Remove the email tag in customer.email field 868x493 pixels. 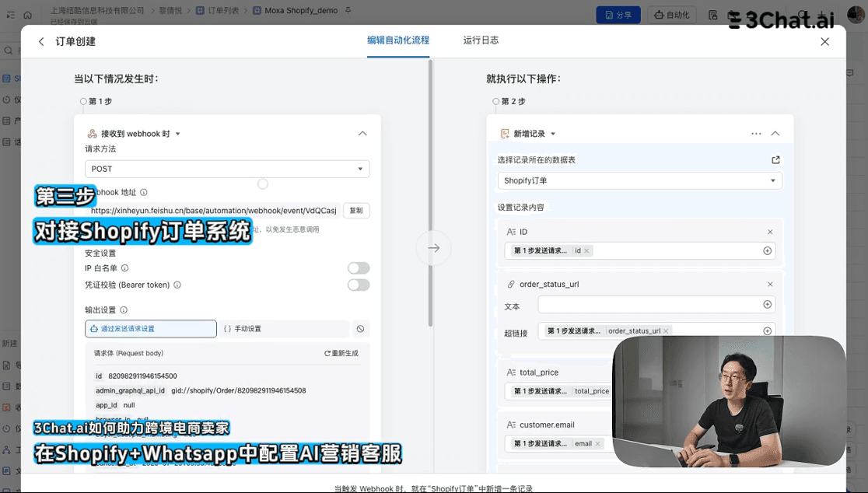[x=598, y=444]
